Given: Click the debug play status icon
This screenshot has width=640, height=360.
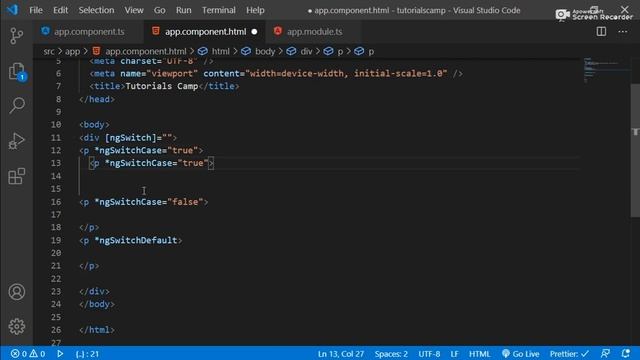Looking at the screenshot, I should point(60,353).
